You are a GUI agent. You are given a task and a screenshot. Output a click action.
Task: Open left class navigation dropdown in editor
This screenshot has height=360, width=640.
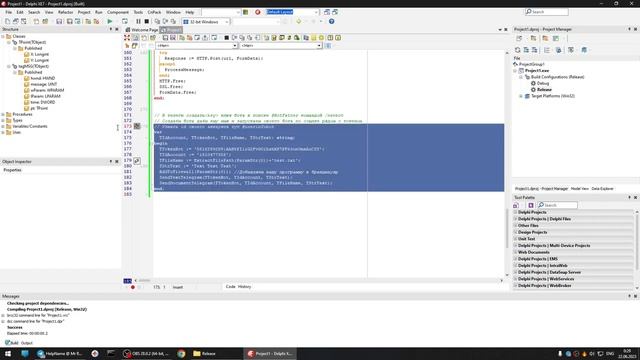(x=235, y=46)
